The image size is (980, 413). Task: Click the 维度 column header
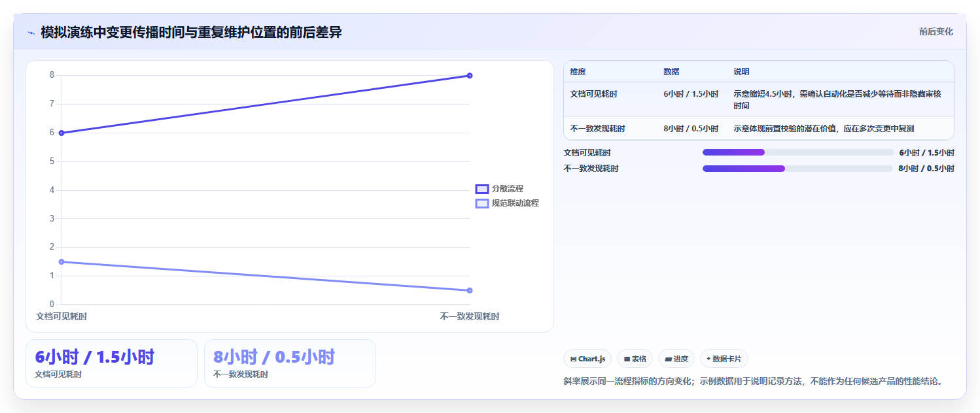tap(578, 72)
